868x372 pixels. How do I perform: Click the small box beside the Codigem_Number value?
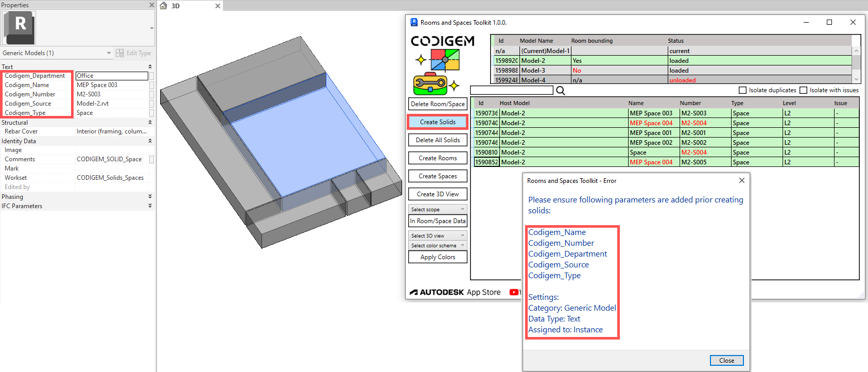pos(151,94)
